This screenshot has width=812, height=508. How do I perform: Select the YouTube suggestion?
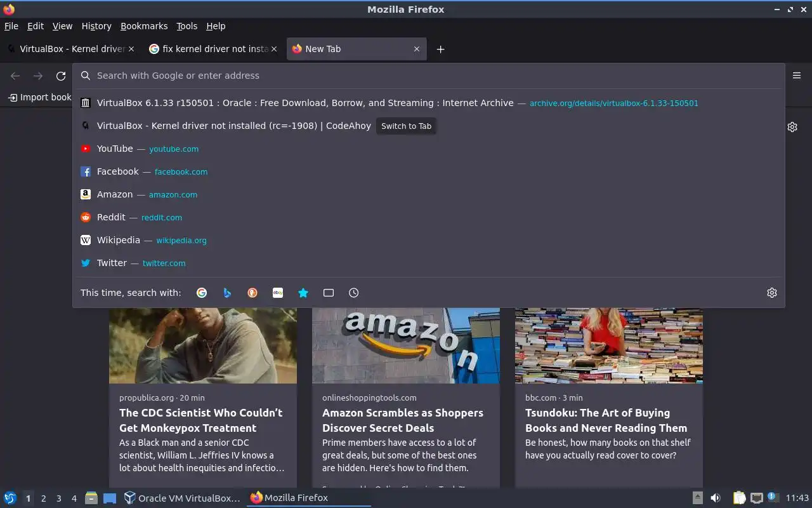[429, 149]
